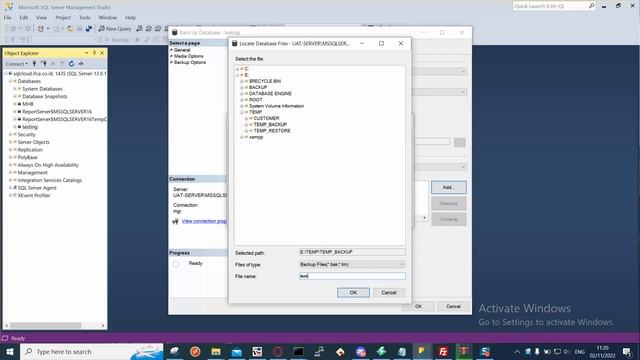
Task: Close the Object Explorer panel
Action: pos(102,53)
